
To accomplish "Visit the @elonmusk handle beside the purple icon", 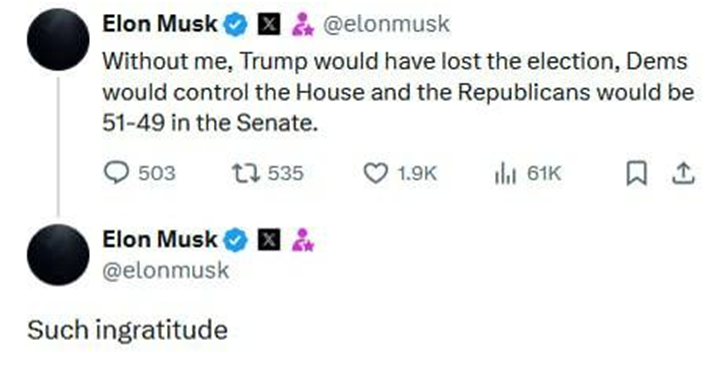I will (x=386, y=24).
